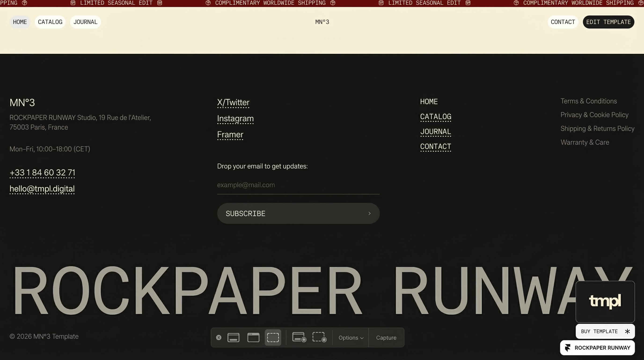Screen dimensions: 644x360
Task: Open Contact link in footer menu
Action: pyautogui.click(x=435, y=146)
